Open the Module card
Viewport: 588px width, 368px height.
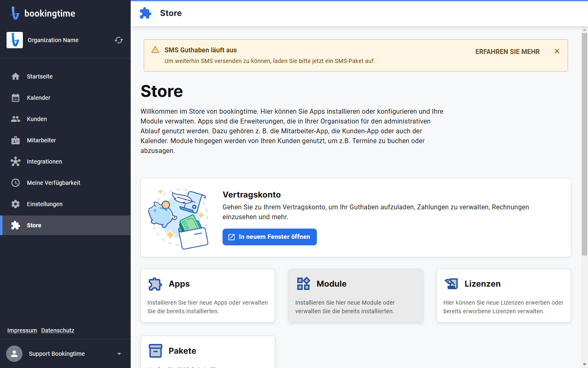[x=356, y=296]
